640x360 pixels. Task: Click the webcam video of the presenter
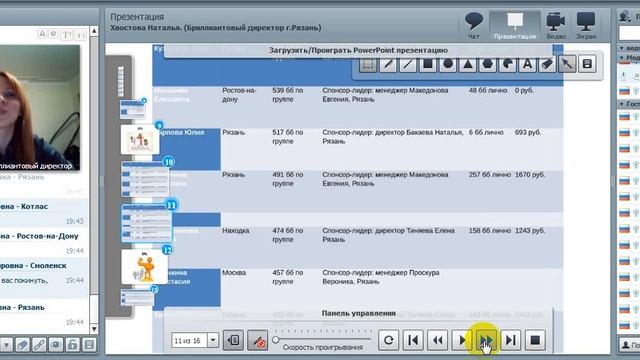40,107
